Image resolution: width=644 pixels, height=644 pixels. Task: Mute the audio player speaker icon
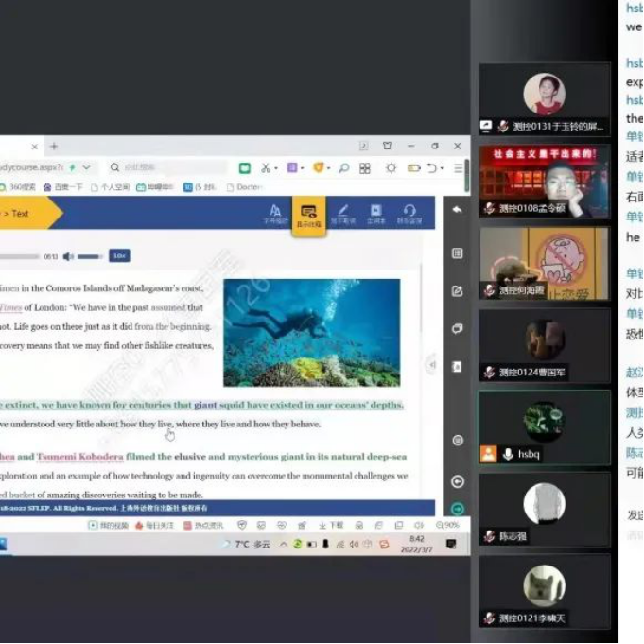[68, 256]
